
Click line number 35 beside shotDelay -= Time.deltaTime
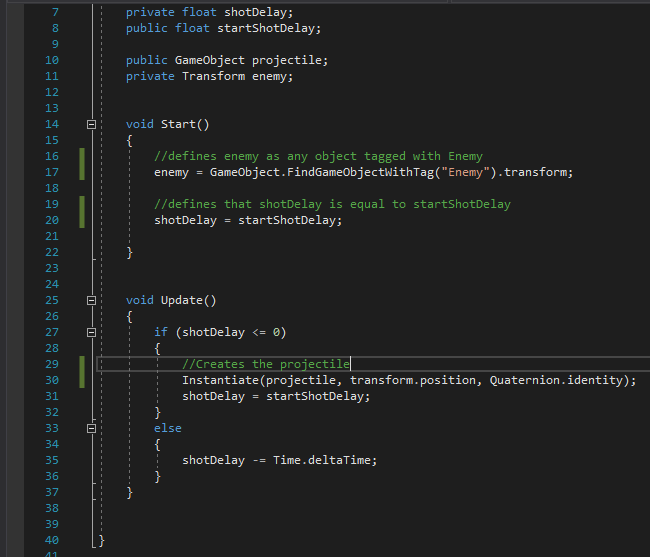[52, 460]
